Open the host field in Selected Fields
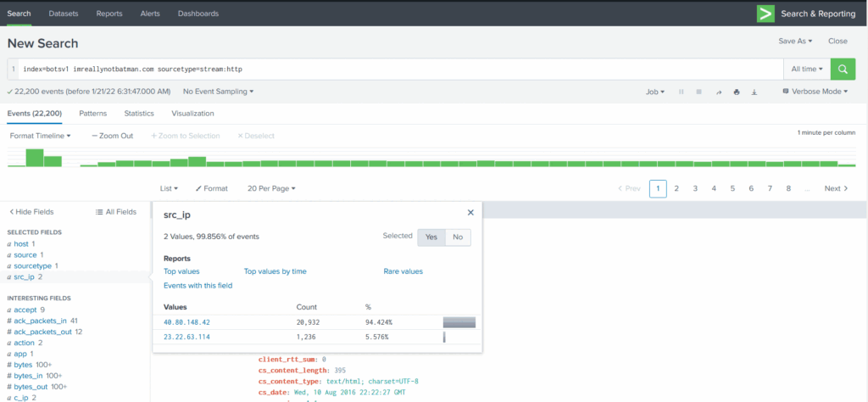868x402 pixels. (21, 243)
